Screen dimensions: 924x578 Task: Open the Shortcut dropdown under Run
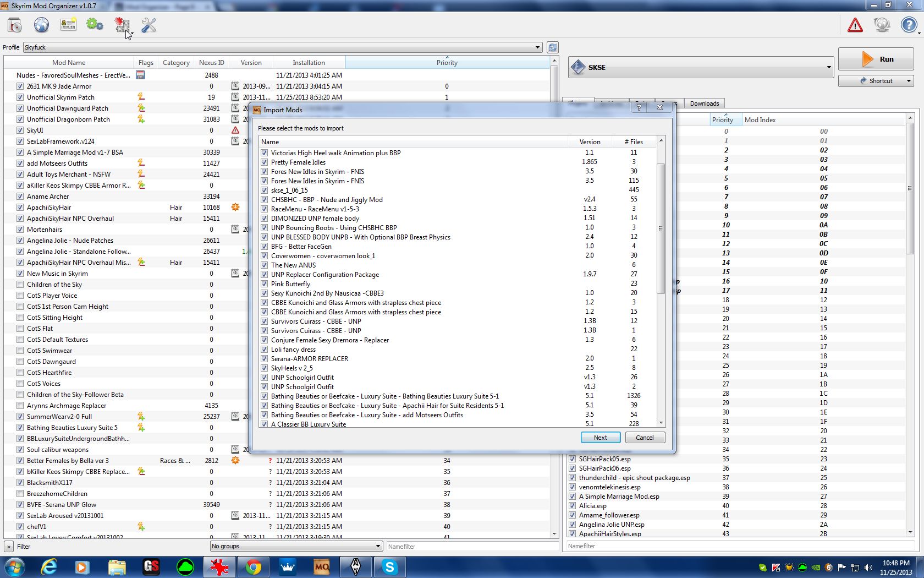(876, 81)
